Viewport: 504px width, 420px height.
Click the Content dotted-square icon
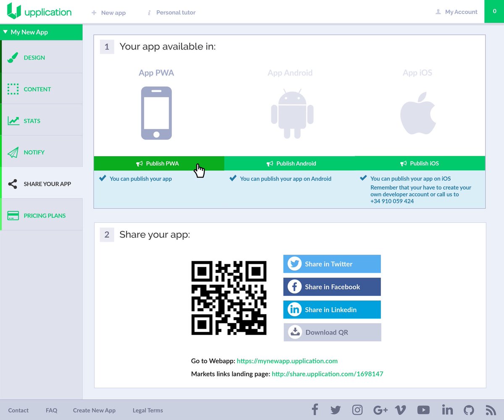pyautogui.click(x=13, y=89)
